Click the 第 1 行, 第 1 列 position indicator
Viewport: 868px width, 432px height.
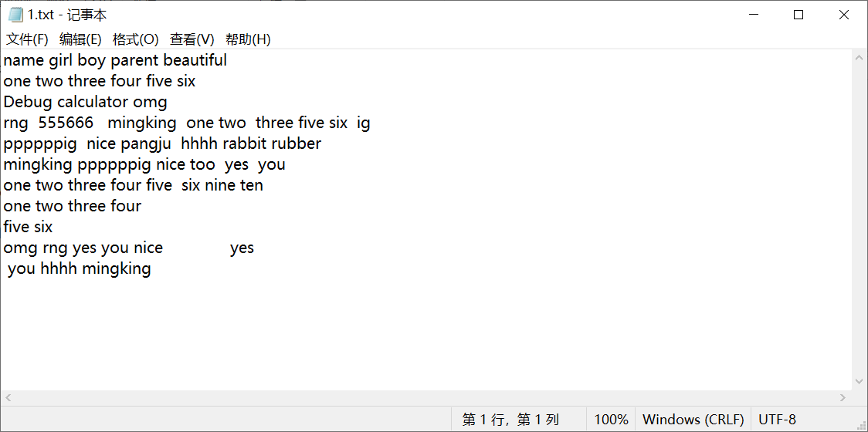pos(510,420)
